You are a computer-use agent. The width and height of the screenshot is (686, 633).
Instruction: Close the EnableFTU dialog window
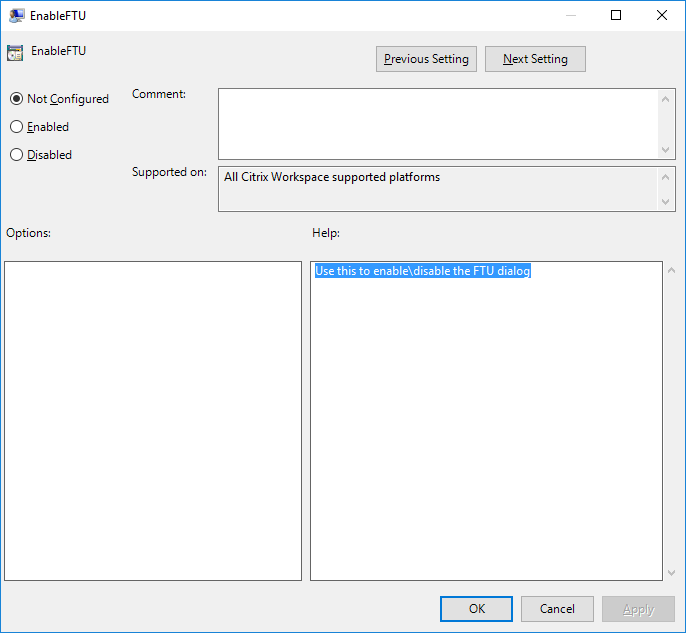(662, 15)
